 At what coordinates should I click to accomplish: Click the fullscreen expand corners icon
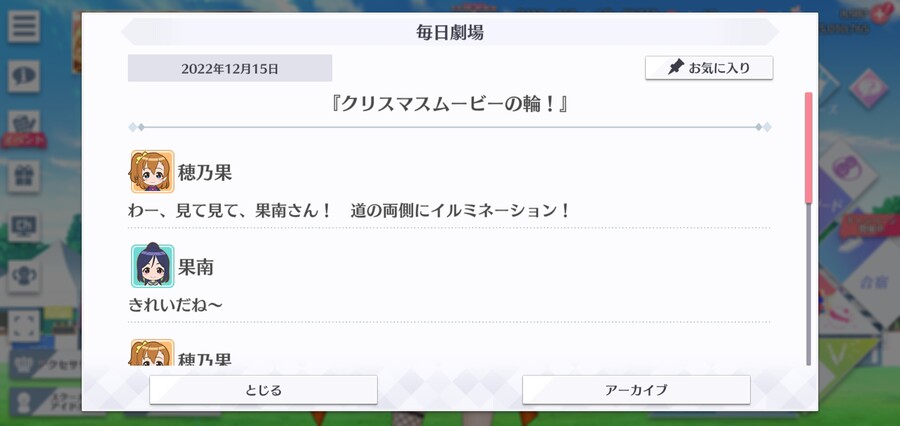pos(24,326)
